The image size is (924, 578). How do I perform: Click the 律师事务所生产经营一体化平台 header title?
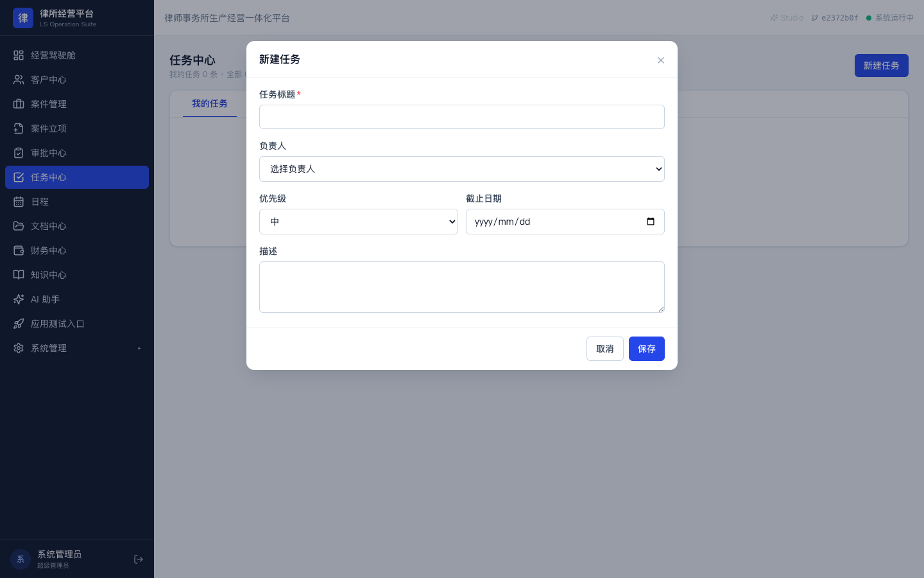pyautogui.click(x=227, y=18)
